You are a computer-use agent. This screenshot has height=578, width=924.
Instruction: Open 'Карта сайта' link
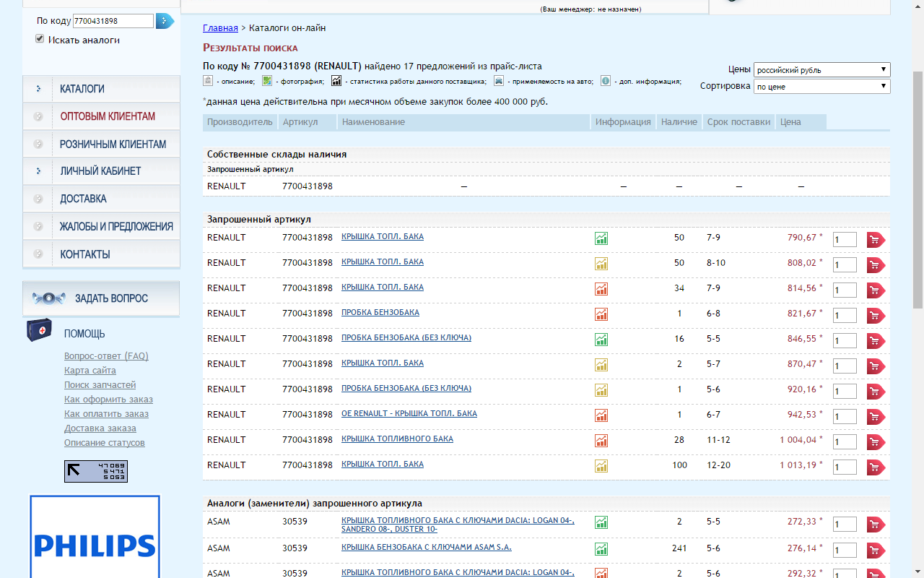(x=90, y=371)
